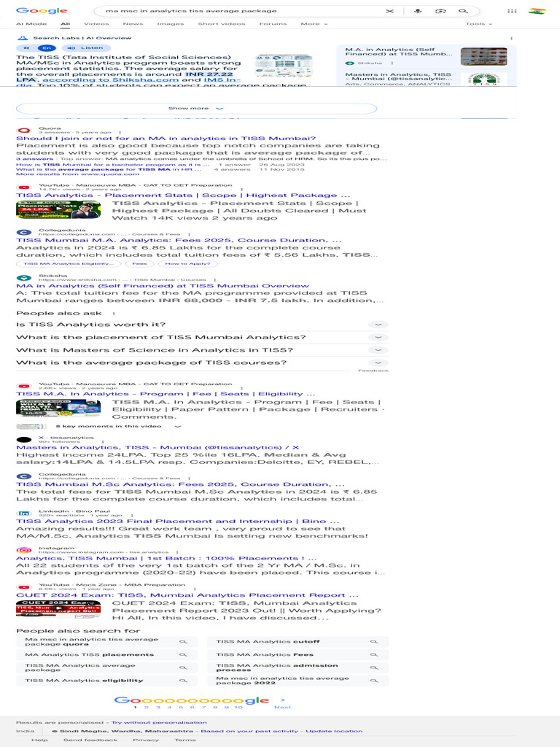Click the X tissanalytics result favicon
The width and height of the screenshot is (560, 747).
24,439
